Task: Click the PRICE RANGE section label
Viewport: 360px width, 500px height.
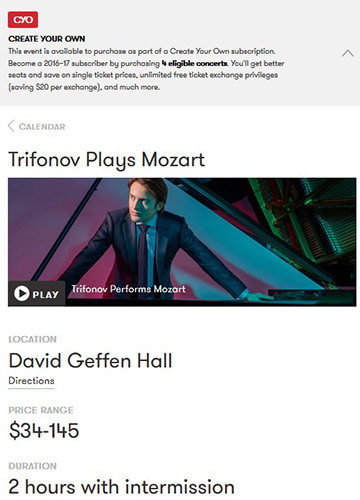Action: 41,410
